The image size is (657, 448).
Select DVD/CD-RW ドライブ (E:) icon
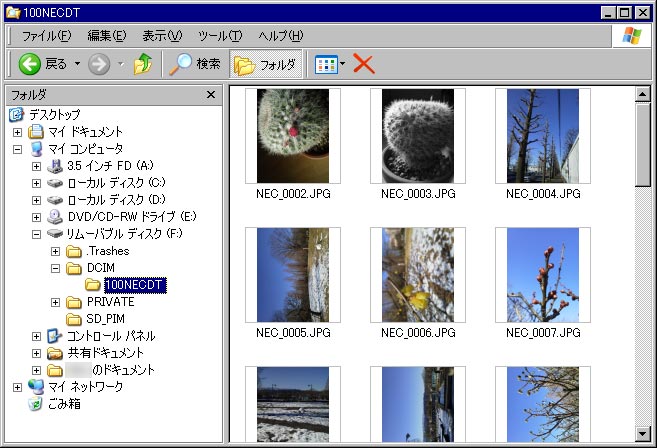point(55,217)
